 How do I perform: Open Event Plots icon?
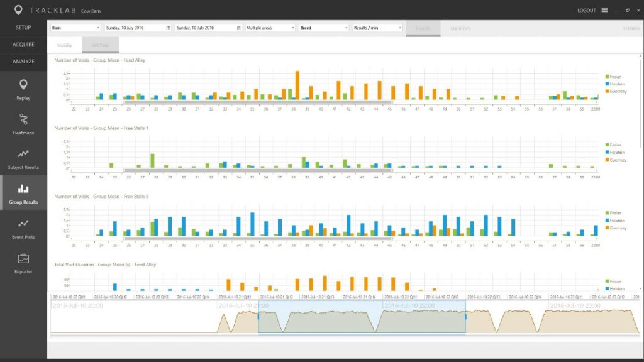tap(23, 223)
